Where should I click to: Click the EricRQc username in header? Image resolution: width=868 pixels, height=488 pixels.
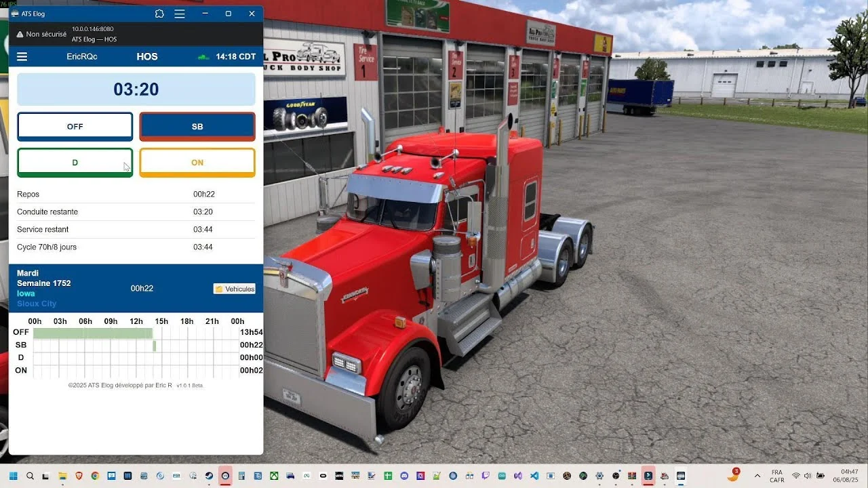82,57
